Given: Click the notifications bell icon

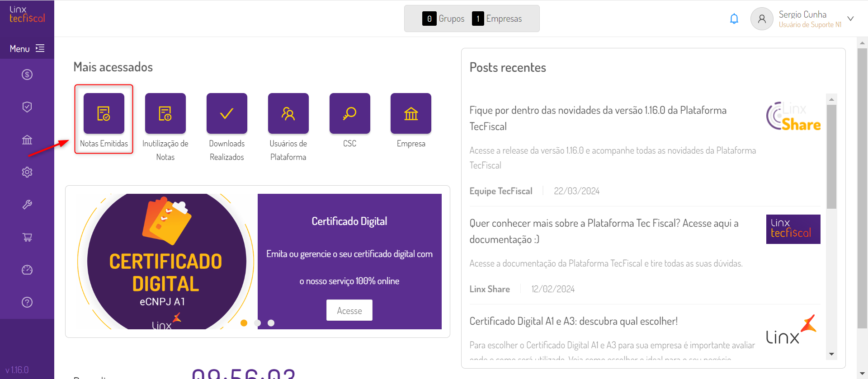Looking at the screenshot, I should (734, 19).
